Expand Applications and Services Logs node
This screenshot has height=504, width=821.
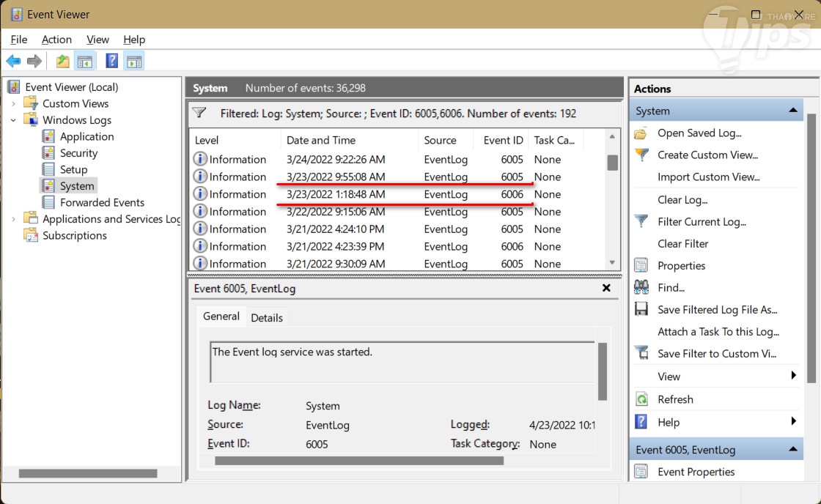pyautogui.click(x=13, y=219)
